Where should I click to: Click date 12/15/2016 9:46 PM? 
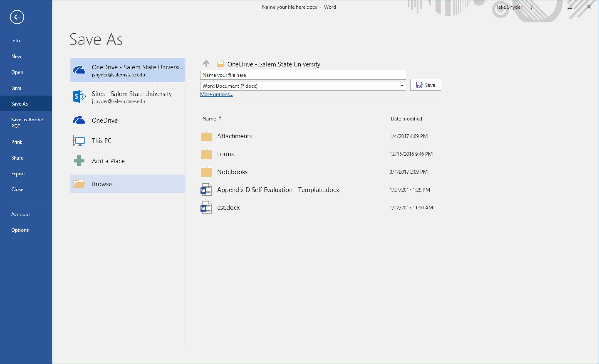click(411, 154)
